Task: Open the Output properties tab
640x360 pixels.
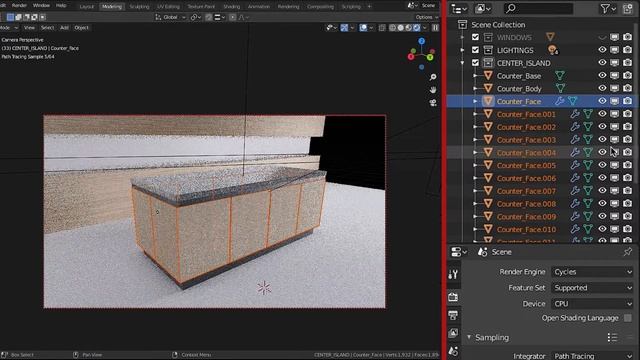Action: click(x=453, y=315)
